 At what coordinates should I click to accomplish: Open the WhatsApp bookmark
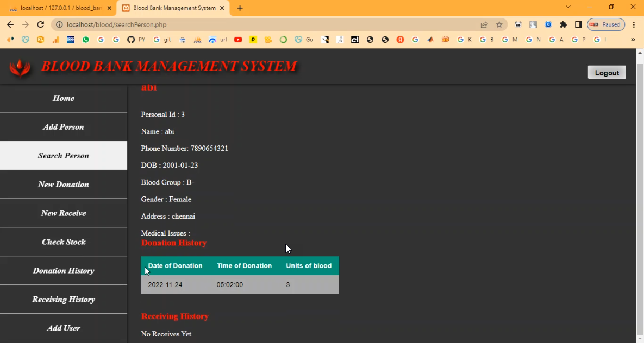pos(86,40)
